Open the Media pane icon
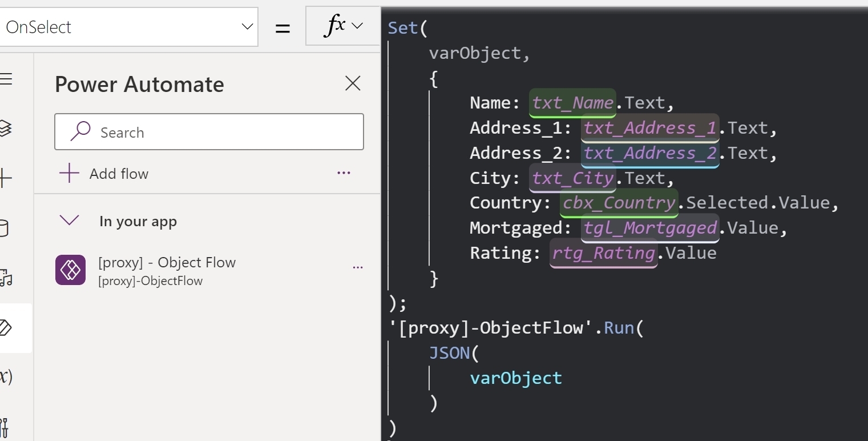Viewport: 868px width, 441px height. pyautogui.click(x=7, y=278)
